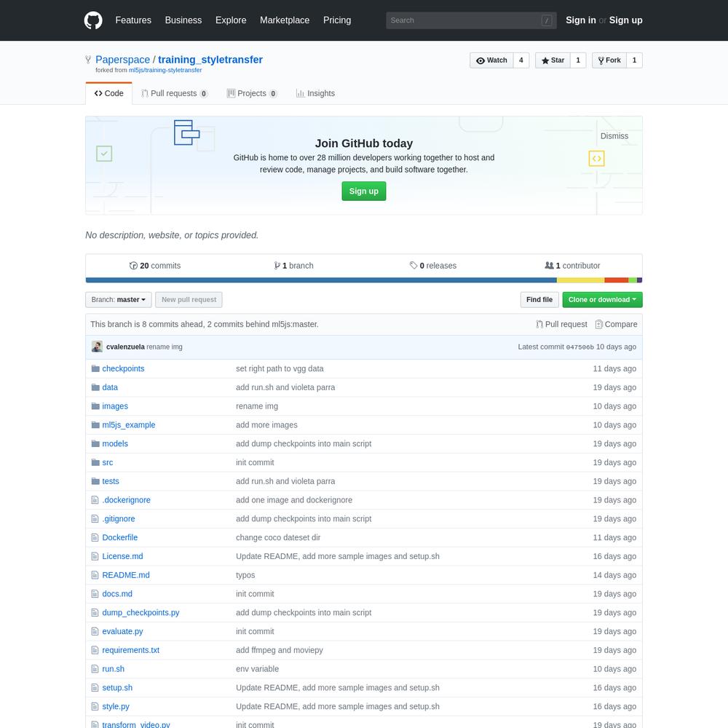The width and height of the screenshot is (728, 728).
Task: Click the fork icon beside Paperspace
Action: click(88, 60)
